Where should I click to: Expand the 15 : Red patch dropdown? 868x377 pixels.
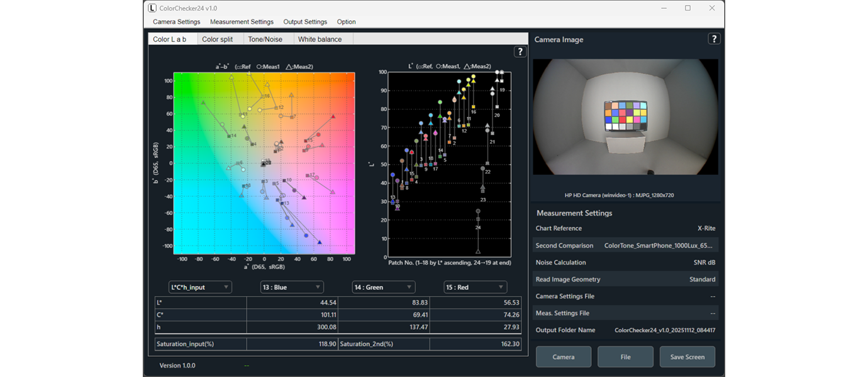475,287
